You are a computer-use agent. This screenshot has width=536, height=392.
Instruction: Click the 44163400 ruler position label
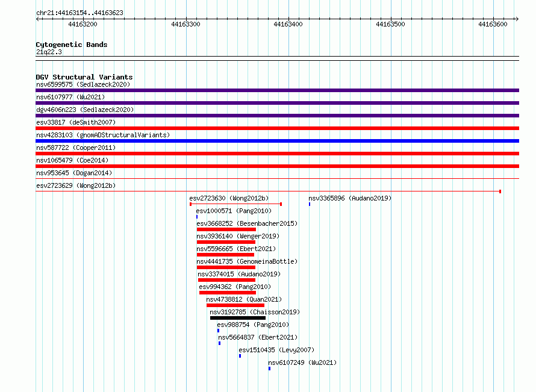pos(288,24)
